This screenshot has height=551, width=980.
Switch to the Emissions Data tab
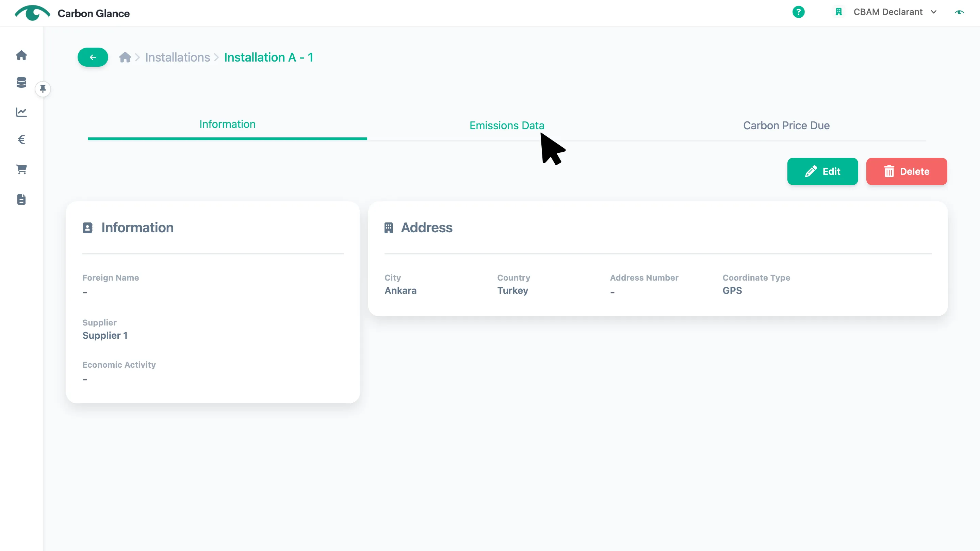pos(507,126)
